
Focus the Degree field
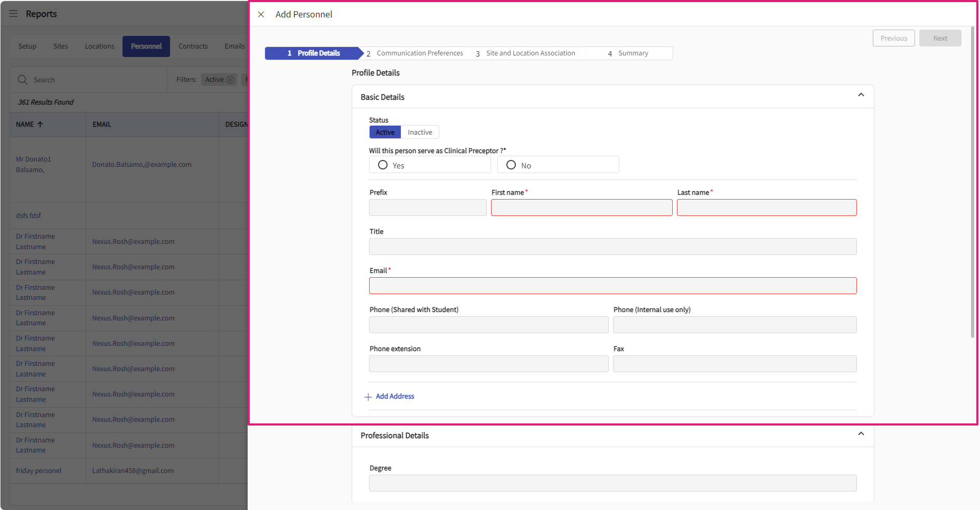pyautogui.click(x=613, y=483)
